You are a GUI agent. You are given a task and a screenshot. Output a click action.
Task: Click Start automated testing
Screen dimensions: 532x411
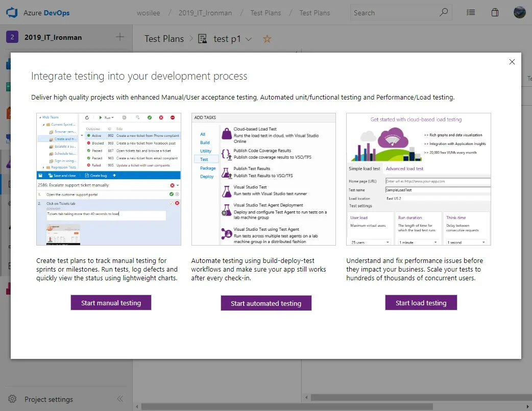(x=266, y=302)
